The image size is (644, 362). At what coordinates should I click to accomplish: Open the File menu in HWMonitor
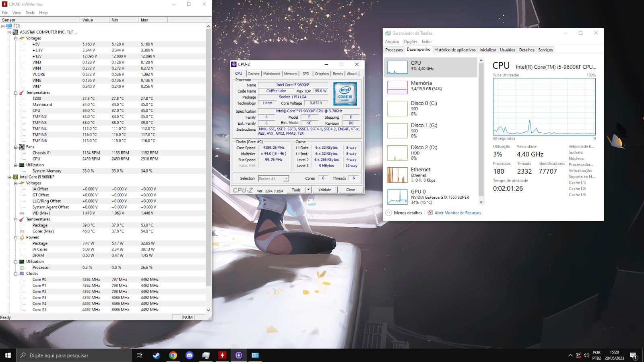pos(5,12)
